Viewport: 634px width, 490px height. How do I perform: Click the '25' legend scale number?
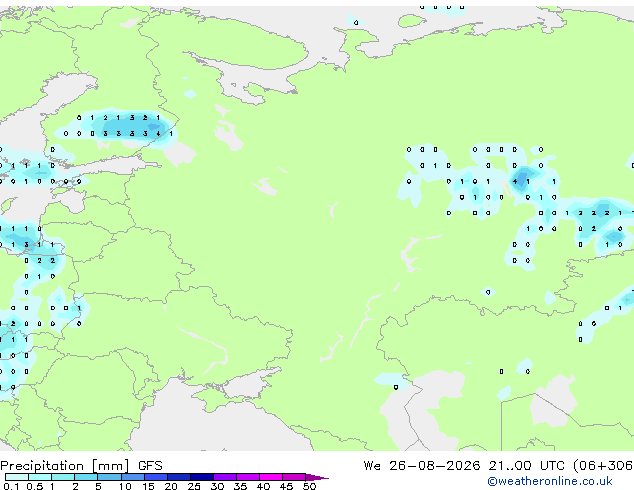pyautogui.click(x=194, y=486)
